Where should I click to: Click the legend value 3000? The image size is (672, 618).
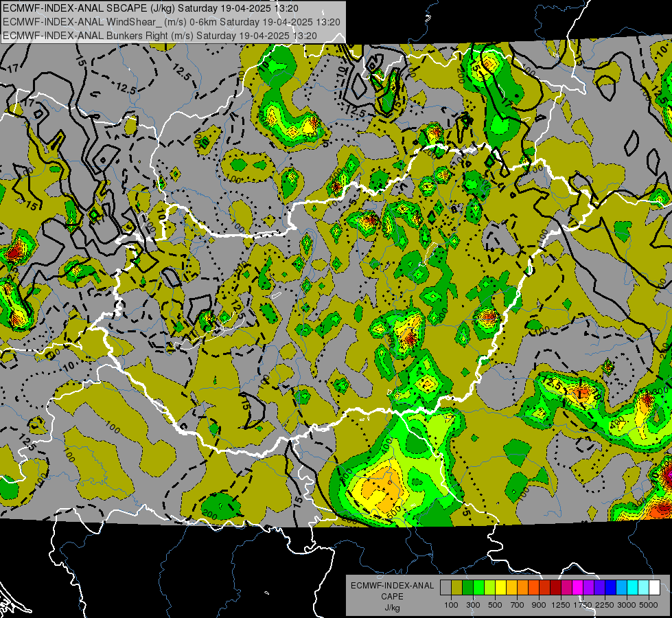point(627,605)
